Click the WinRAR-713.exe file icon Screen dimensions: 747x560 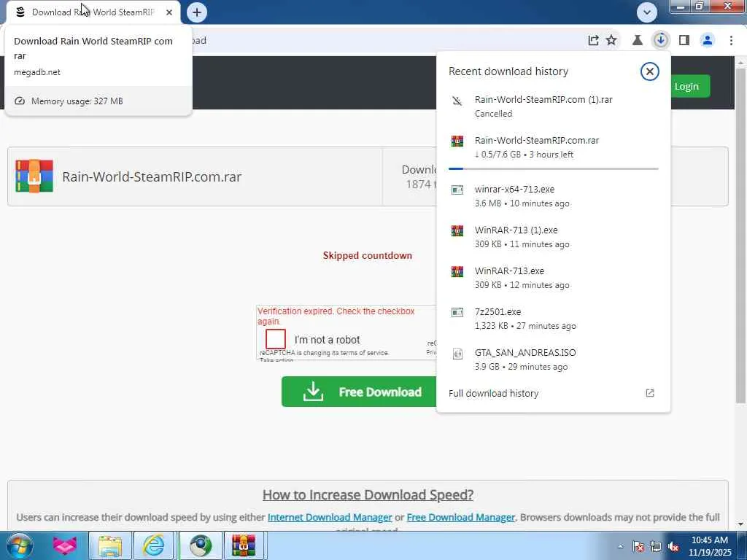point(457,272)
